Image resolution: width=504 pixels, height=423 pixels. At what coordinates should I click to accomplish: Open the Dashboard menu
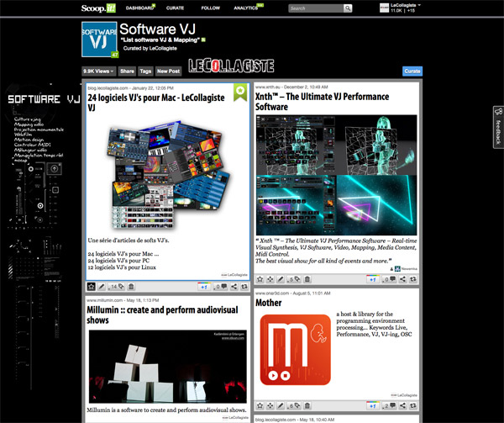click(140, 8)
